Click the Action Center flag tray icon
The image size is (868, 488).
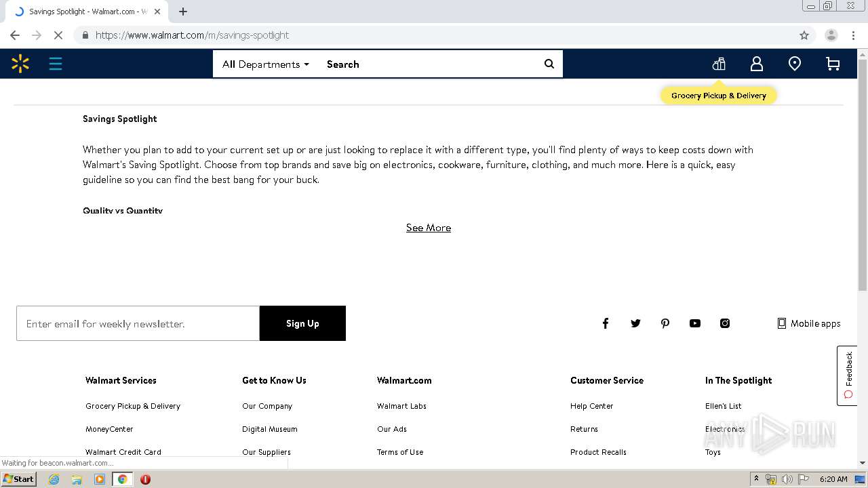click(x=803, y=479)
